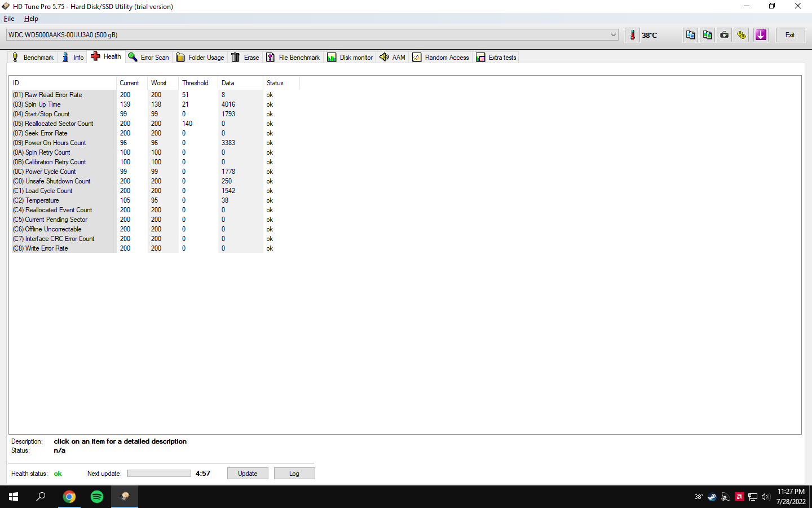Click the Worst column header
The image size is (812, 508).
tap(163, 83)
